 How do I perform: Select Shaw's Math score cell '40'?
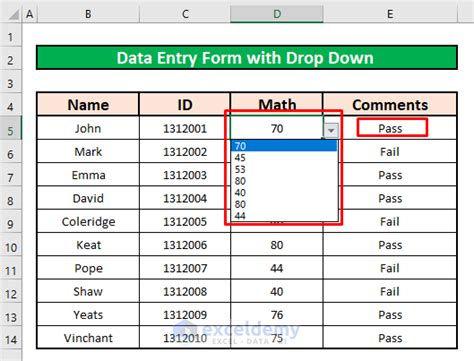277,291
